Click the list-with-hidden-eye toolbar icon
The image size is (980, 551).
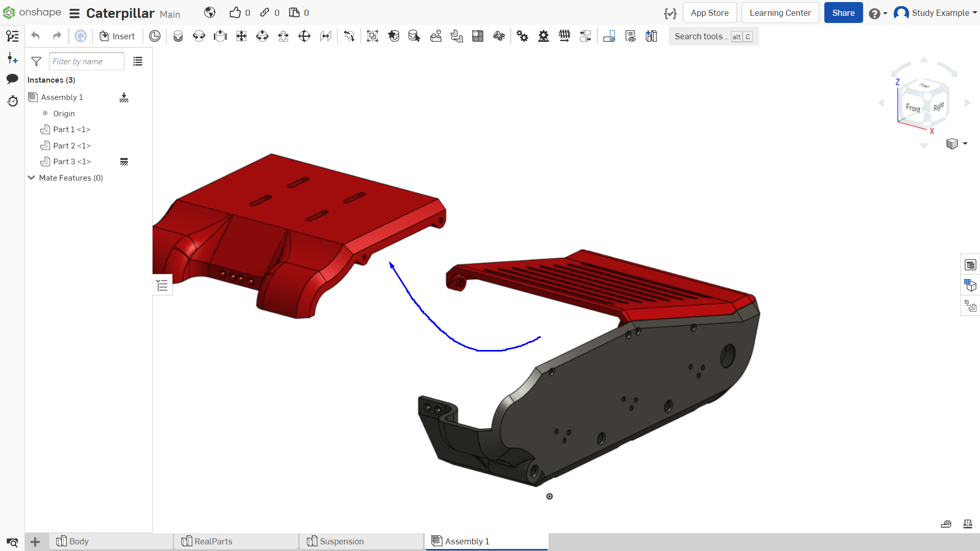[630, 36]
